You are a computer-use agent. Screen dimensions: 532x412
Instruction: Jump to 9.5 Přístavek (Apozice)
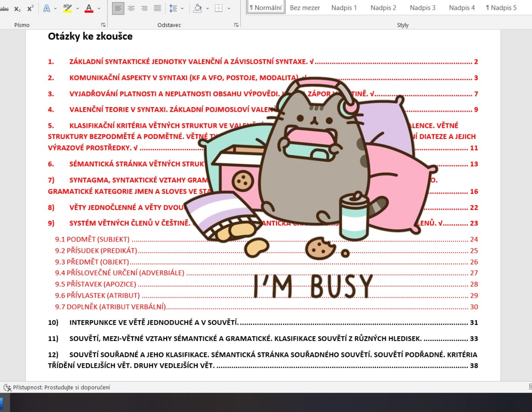[266, 284]
